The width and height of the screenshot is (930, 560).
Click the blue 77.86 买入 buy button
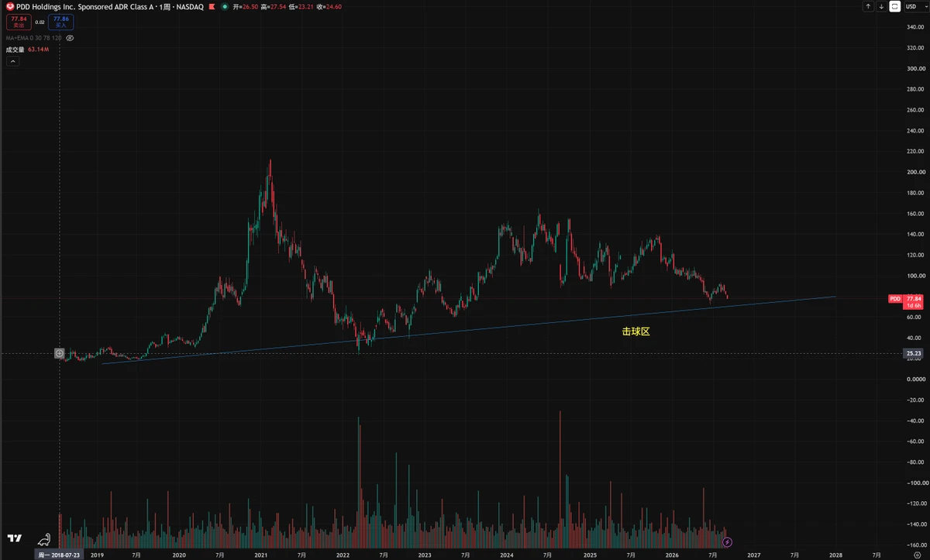click(x=61, y=22)
